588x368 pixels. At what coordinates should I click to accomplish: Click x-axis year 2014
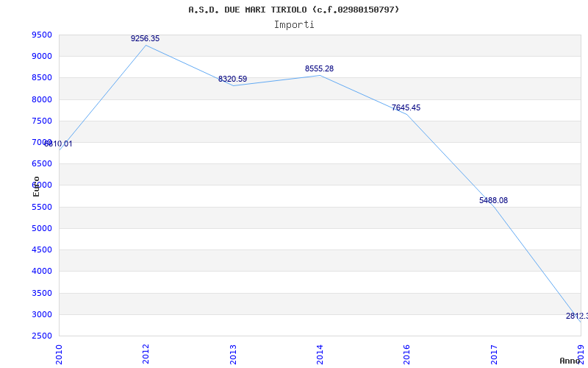(320, 355)
